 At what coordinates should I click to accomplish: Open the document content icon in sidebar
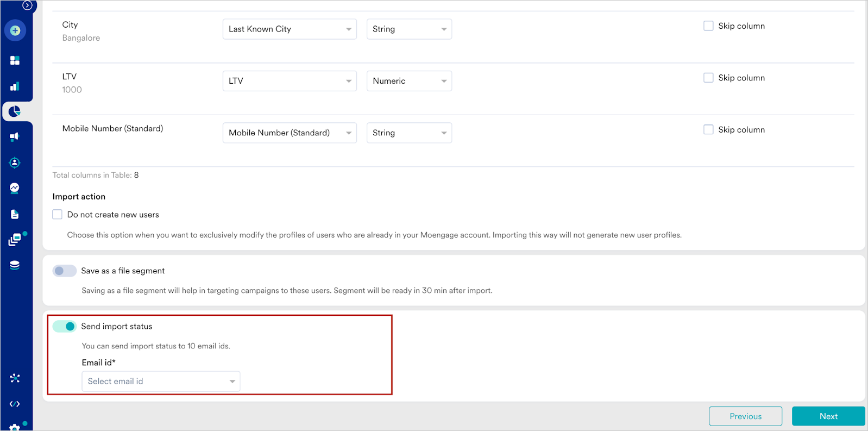[15, 214]
